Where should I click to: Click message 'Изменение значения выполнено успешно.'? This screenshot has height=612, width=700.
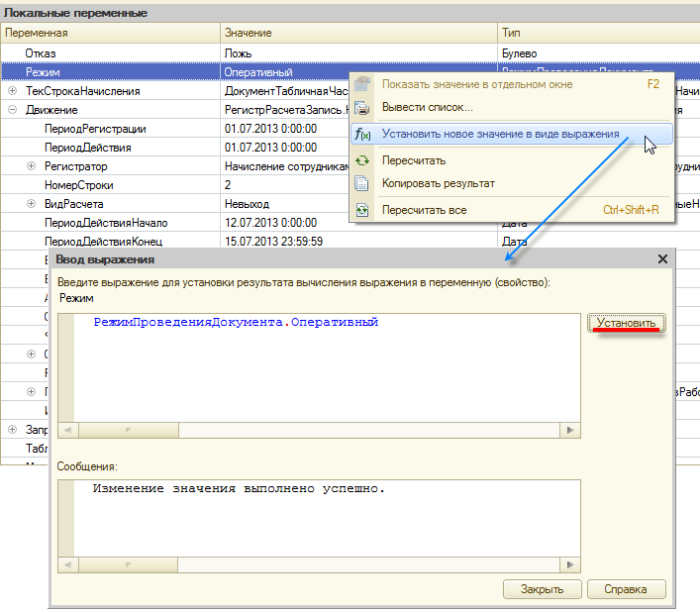click(239, 488)
